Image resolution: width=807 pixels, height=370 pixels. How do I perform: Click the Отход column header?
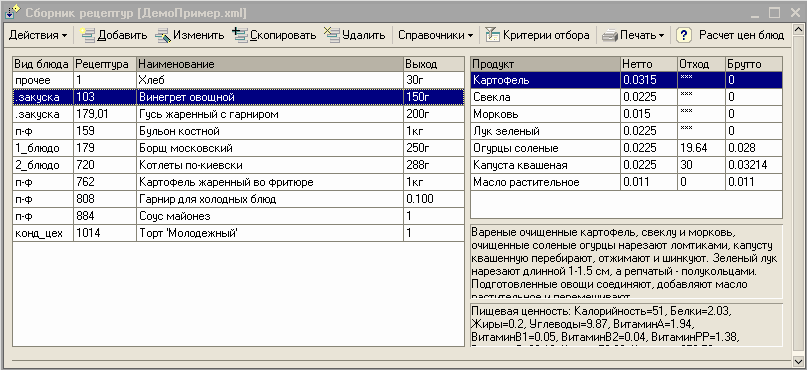pos(701,64)
